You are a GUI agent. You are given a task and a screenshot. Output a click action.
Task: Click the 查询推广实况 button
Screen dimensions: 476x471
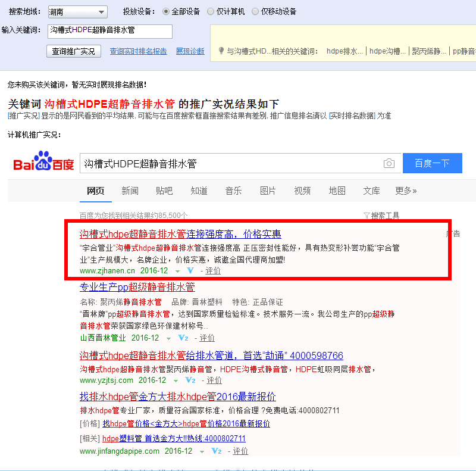coord(73,51)
